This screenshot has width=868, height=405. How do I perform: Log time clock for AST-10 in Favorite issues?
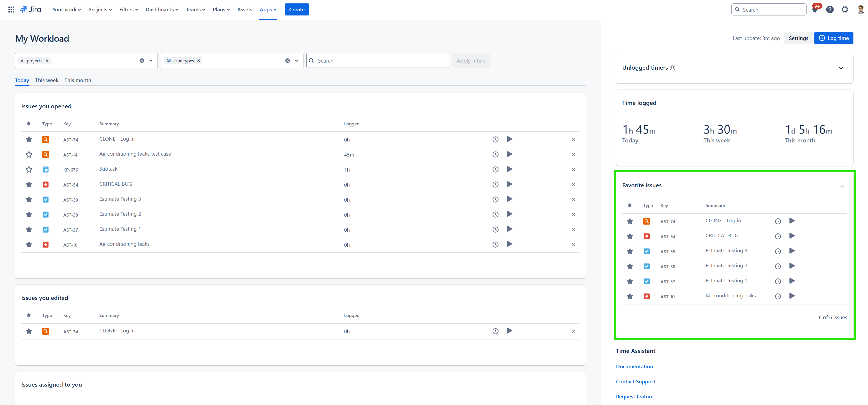[778, 296]
